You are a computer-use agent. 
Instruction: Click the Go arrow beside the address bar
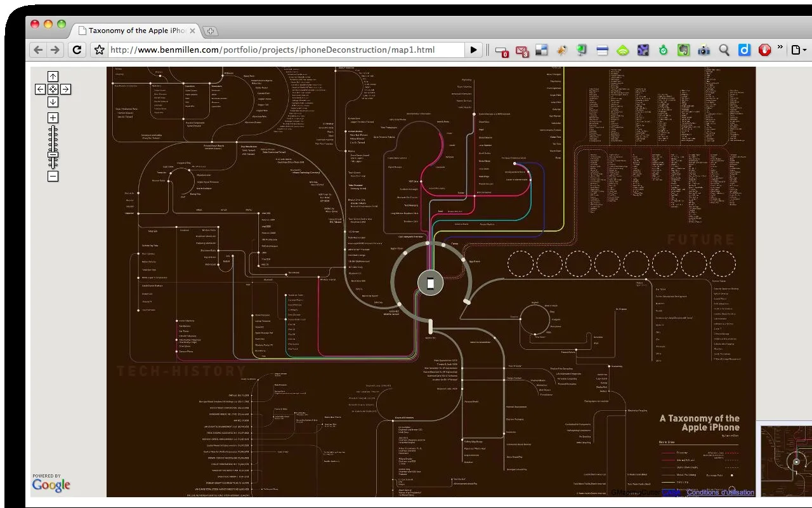pyautogui.click(x=473, y=50)
